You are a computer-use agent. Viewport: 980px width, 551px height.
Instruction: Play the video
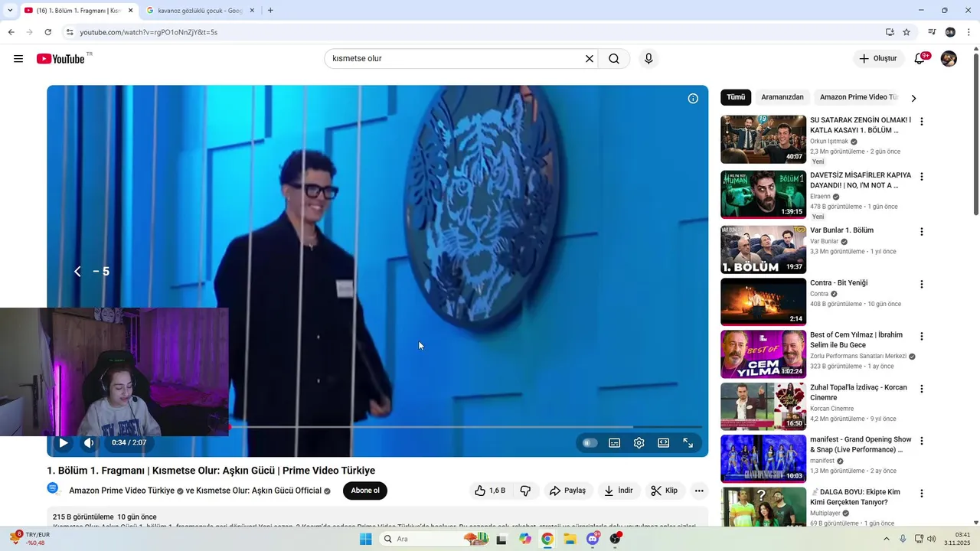pyautogui.click(x=64, y=442)
